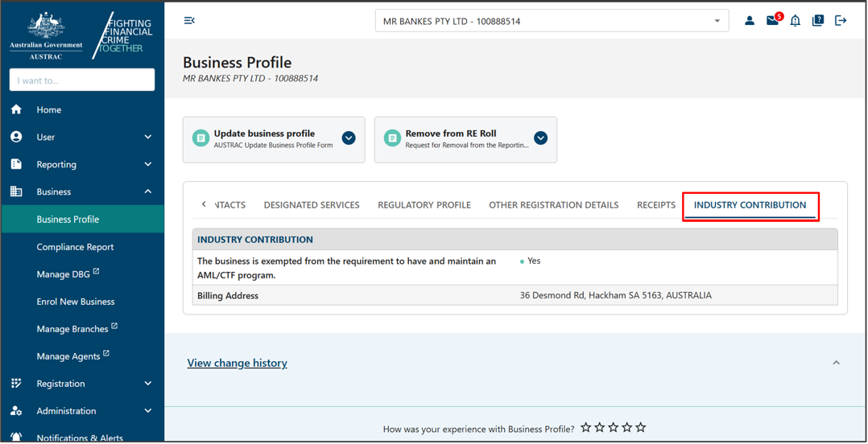Click the Business building icon in the sidebar
868x444 pixels.
tap(17, 192)
